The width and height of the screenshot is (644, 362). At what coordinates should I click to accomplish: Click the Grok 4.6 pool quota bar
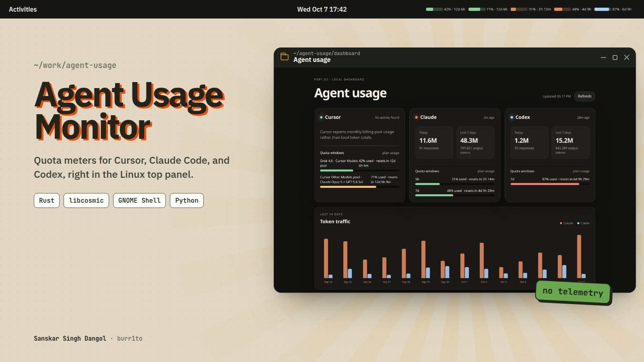[359, 171]
